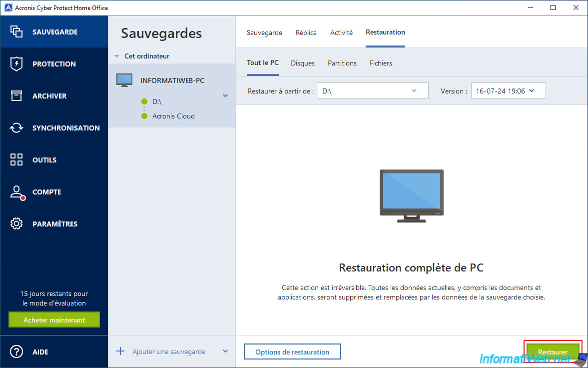Click the green dot beside Acronis Cloud
The image size is (588, 368).
pyautogui.click(x=144, y=116)
